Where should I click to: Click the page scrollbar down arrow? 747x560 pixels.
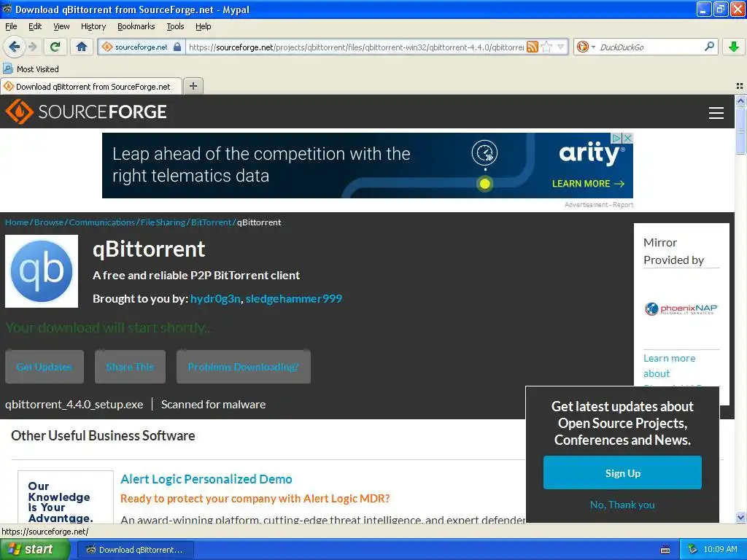[740, 518]
